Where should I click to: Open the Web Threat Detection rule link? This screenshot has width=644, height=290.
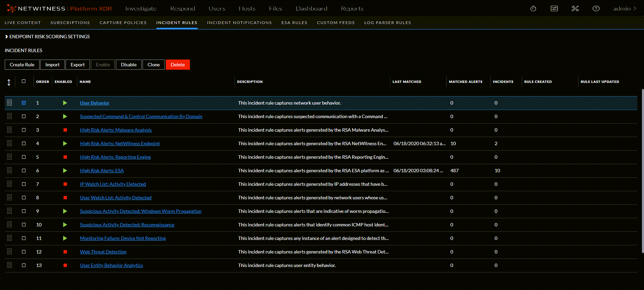(x=103, y=252)
